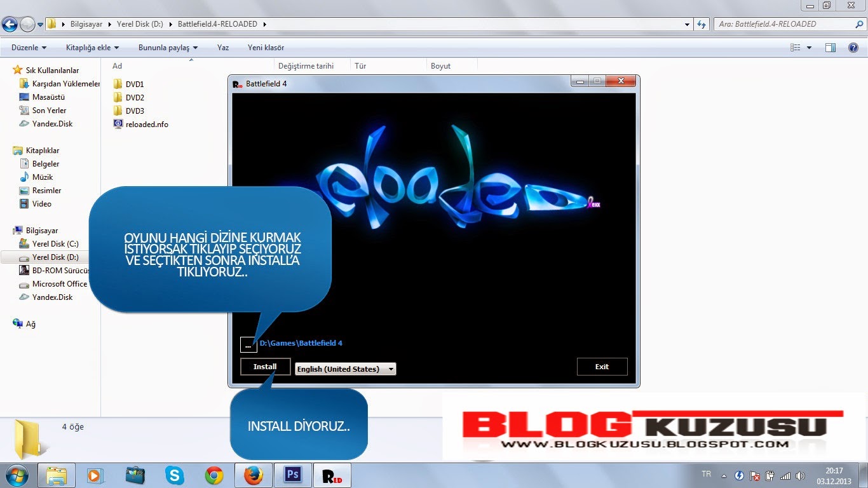This screenshot has height=488, width=868.
Task: Select the DVD3 folder
Action: click(129, 111)
